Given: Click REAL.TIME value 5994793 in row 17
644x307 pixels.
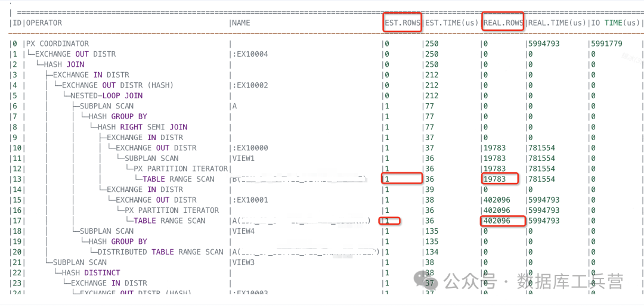Looking at the screenshot, I should pos(544,221).
